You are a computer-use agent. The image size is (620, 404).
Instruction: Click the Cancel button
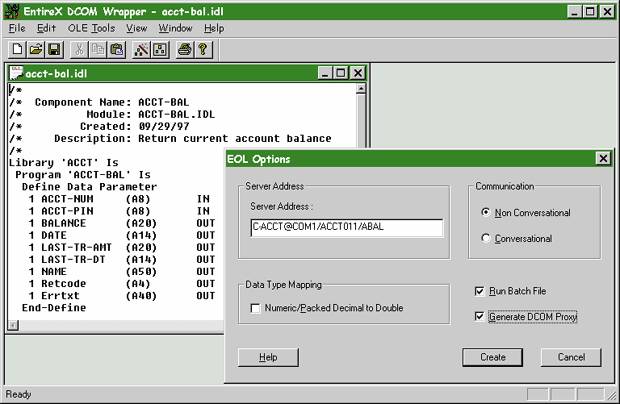coord(571,357)
